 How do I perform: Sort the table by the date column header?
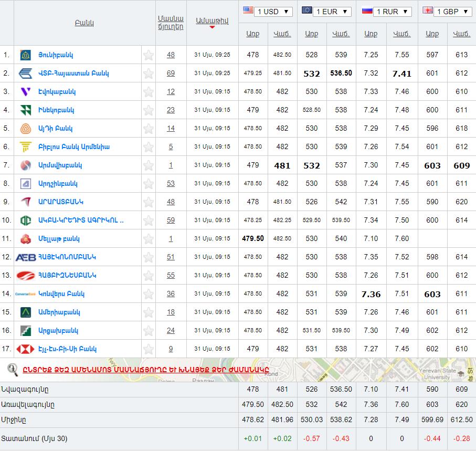[x=212, y=21]
